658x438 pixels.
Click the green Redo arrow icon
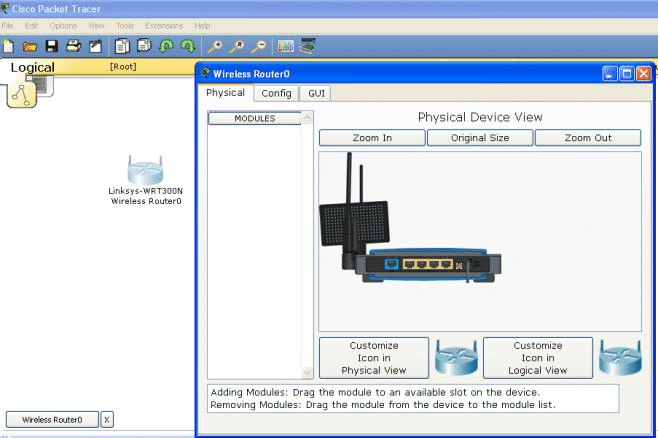click(x=188, y=46)
